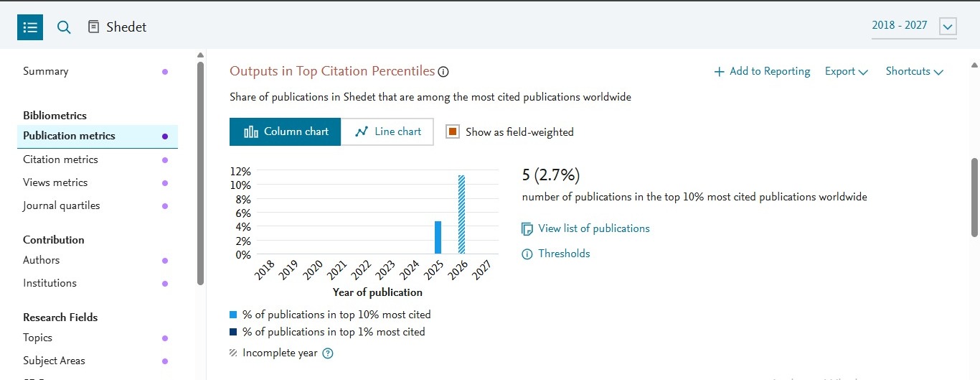Image resolution: width=980 pixels, height=380 pixels.
Task: Open Authors under Contribution
Action: point(42,260)
